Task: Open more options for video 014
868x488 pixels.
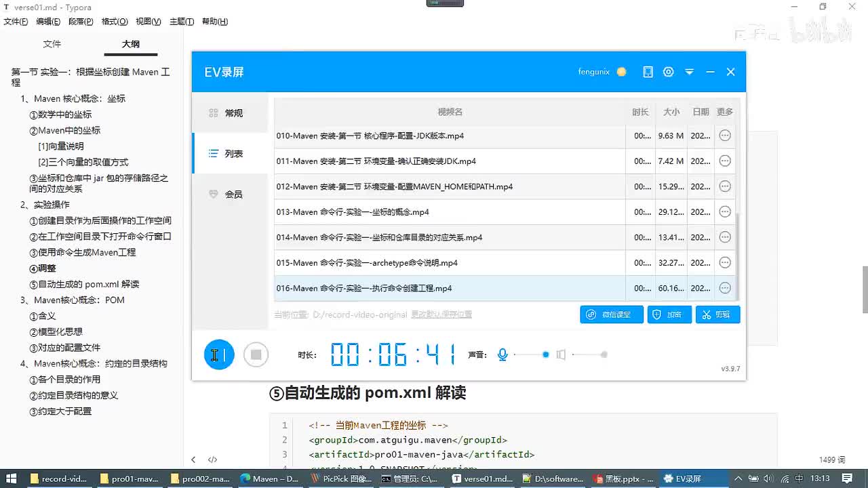Action: click(725, 237)
